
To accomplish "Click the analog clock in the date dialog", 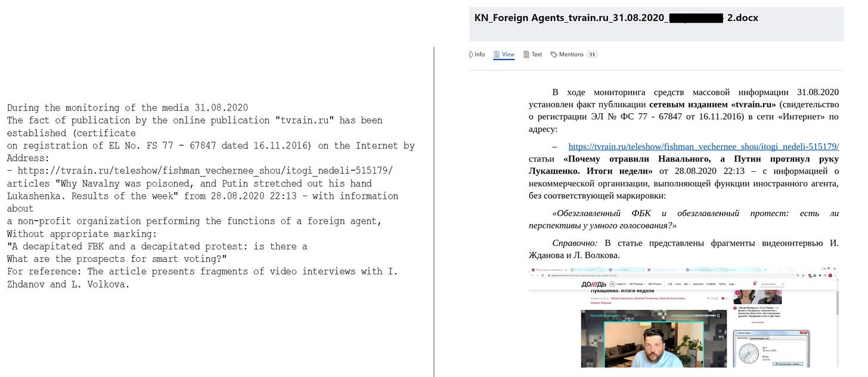I will [749, 354].
